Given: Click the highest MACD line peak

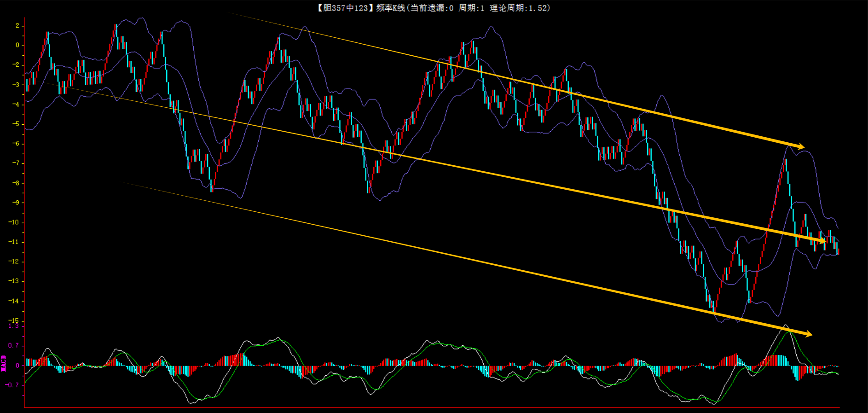Looking at the screenshot, I should pyautogui.click(x=786, y=326).
